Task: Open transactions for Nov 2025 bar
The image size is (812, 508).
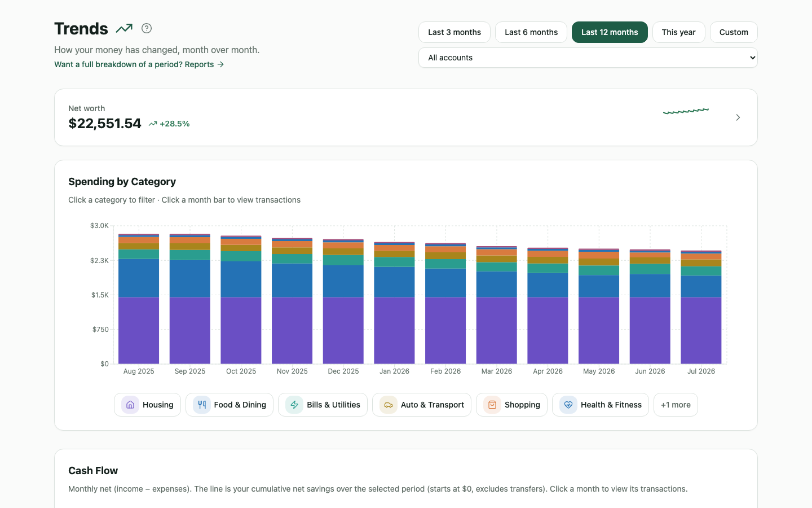Action: [292, 301]
